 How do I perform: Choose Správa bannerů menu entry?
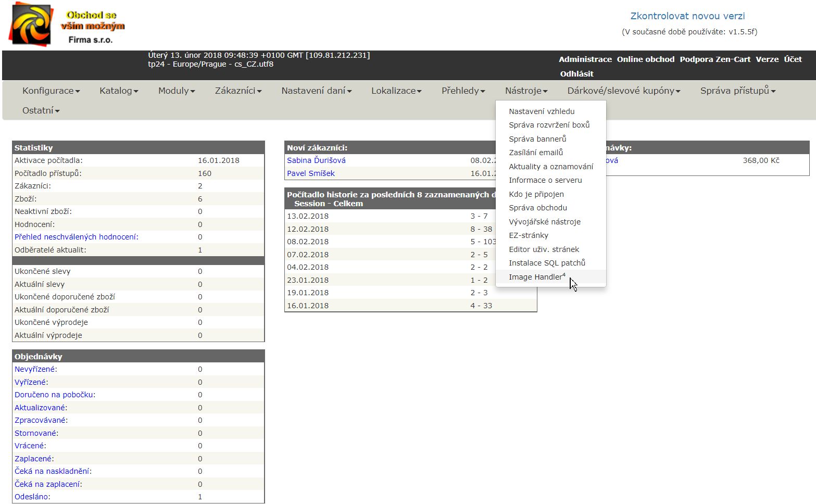pyautogui.click(x=537, y=139)
